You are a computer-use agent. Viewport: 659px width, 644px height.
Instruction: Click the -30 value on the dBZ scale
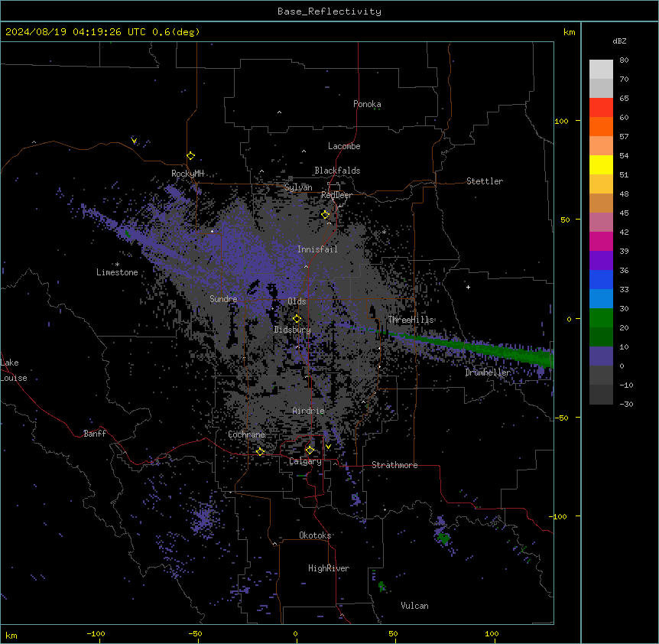coord(626,405)
